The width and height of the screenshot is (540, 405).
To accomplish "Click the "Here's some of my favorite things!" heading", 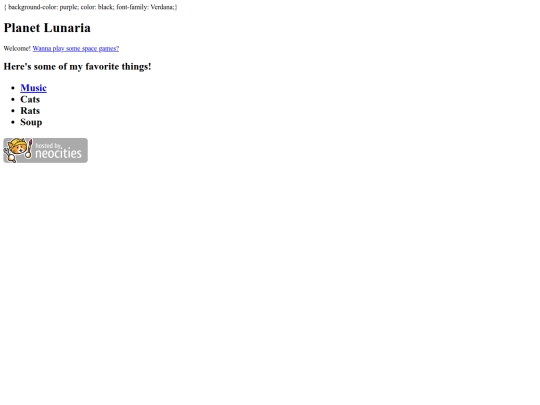I will pyautogui.click(x=77, y=66).
